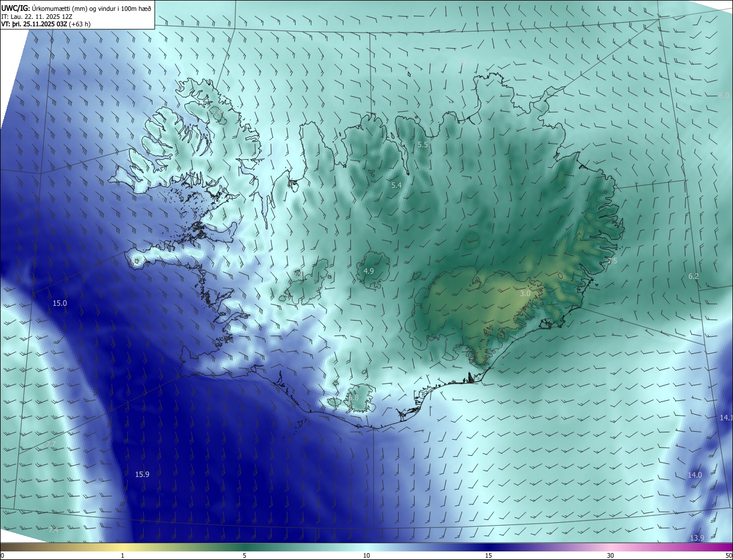Click the colorbar tick label 30
The image size is (733, 560).
tap(610, 555)
